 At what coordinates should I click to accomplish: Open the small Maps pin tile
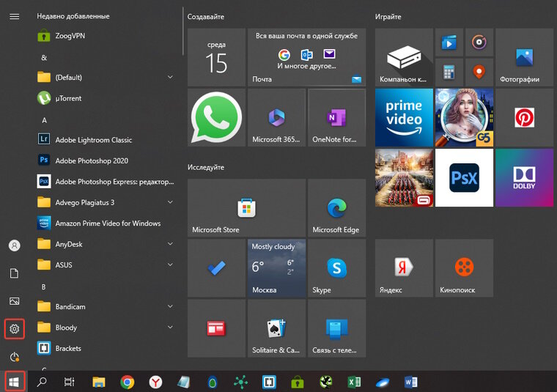pos(479,73)
